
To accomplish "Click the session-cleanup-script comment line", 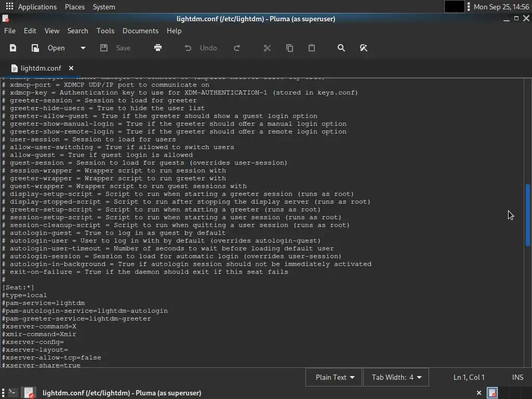I will (176, 225).
